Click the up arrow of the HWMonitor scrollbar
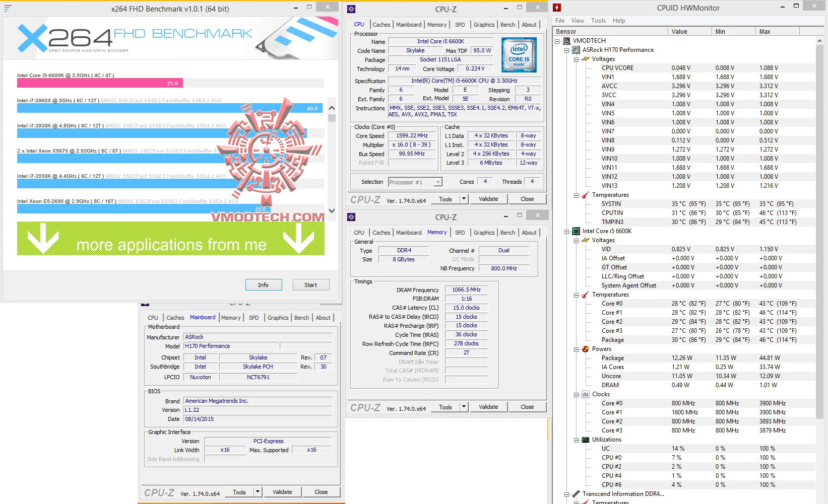The width and height of the screenshot is (828, 504). [820, 41]
